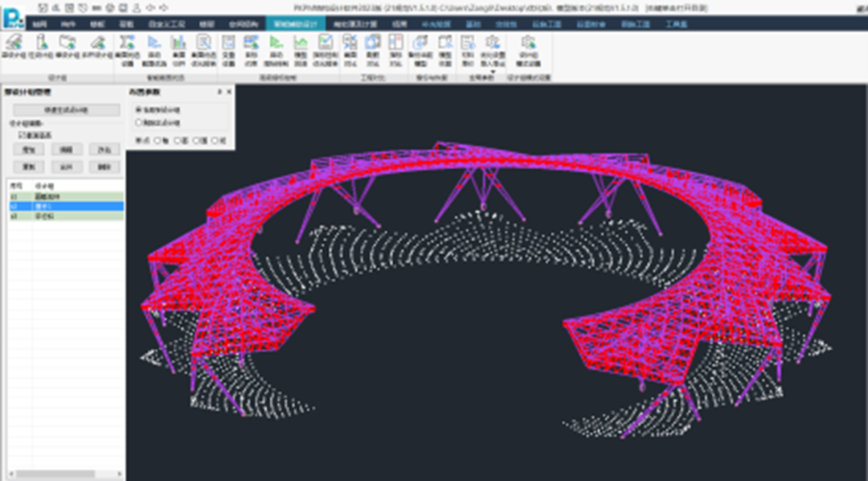This screenshot has width=868, height=481.
Task: Click the 快速生成设计组 button
Action: click(68, 109)
